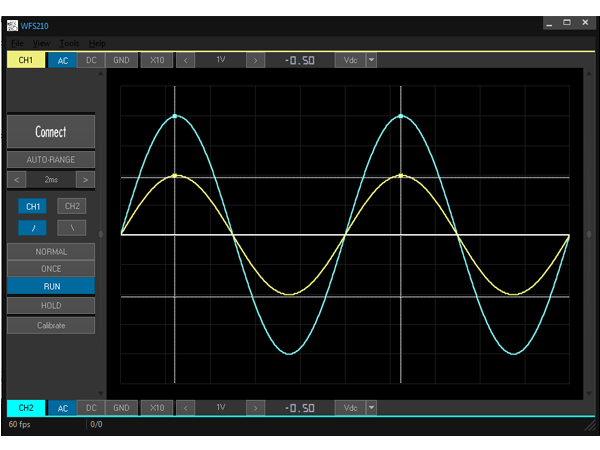Click first time cursor peak marker on cyan wave
600x450 pixels.
(175, 116)
